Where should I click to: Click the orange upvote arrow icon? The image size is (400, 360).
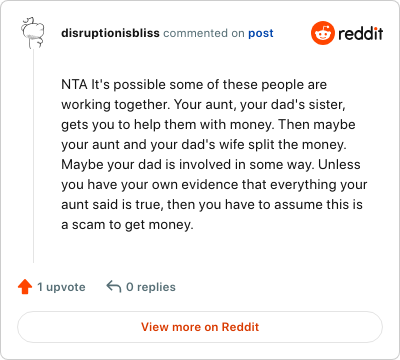coord(25,287)
